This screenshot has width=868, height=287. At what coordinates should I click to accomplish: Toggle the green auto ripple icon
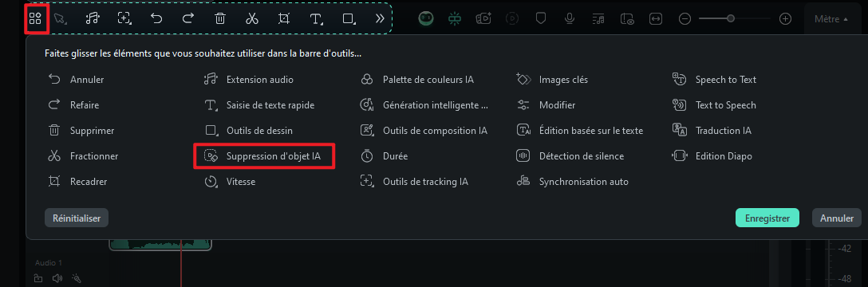click(x=455, y=18)
